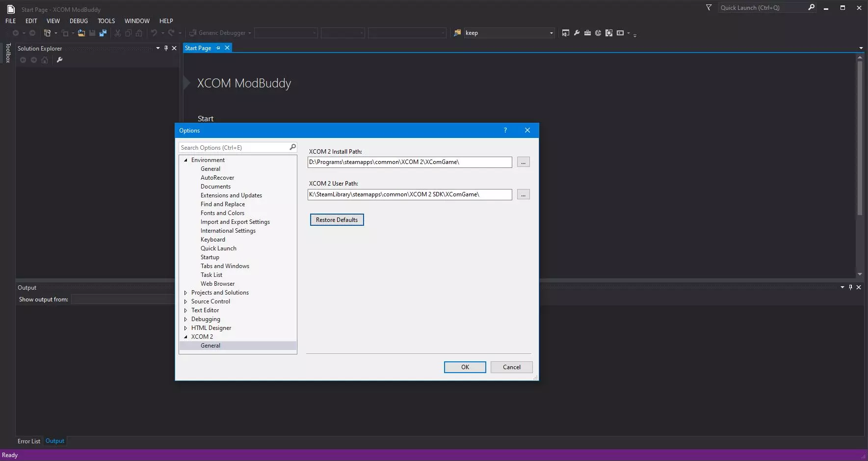The image size is (868, 461).
Task: Click Restore Defaults button
Action: (337, 220)
